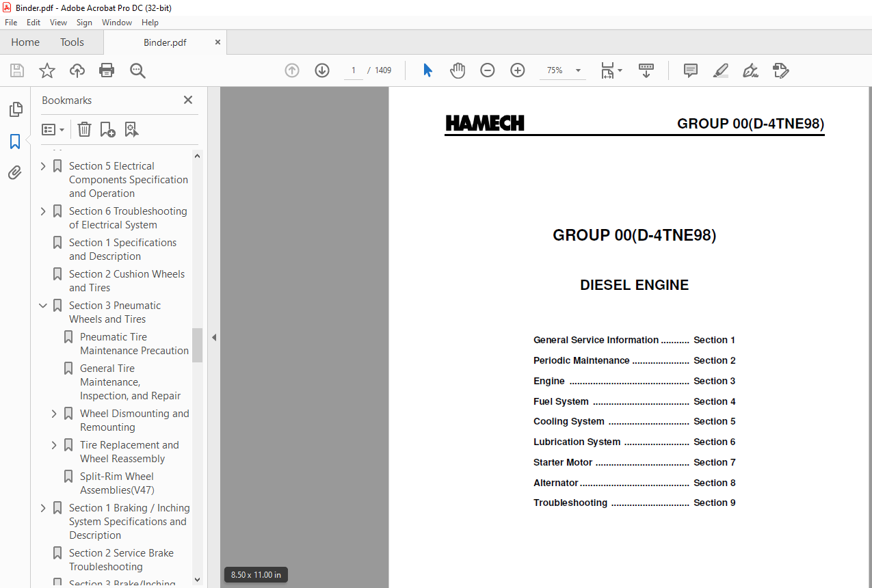Open the bookmarks options menu dropdown
This screenshot has height=588, width=872.
click(x=53, y=129)
